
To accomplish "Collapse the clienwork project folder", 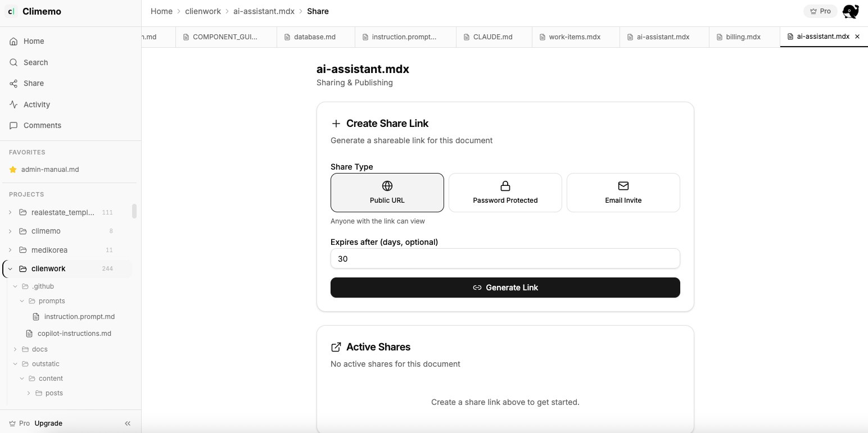I will tap(10, 268).
